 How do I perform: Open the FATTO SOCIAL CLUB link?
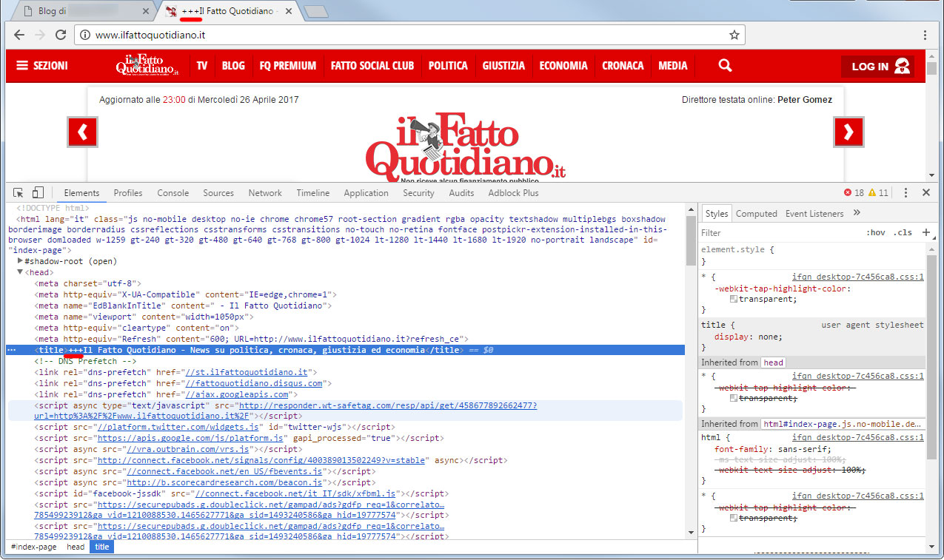click(372, 66)
